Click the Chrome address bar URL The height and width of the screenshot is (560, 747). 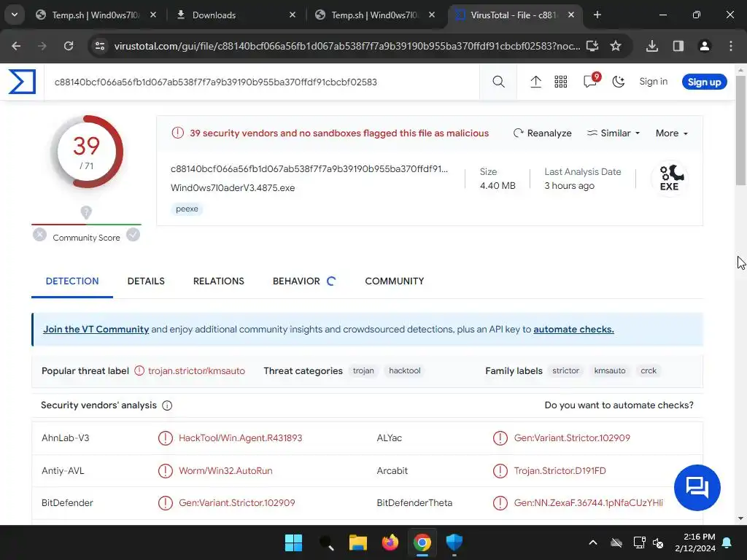coord(347,46)
